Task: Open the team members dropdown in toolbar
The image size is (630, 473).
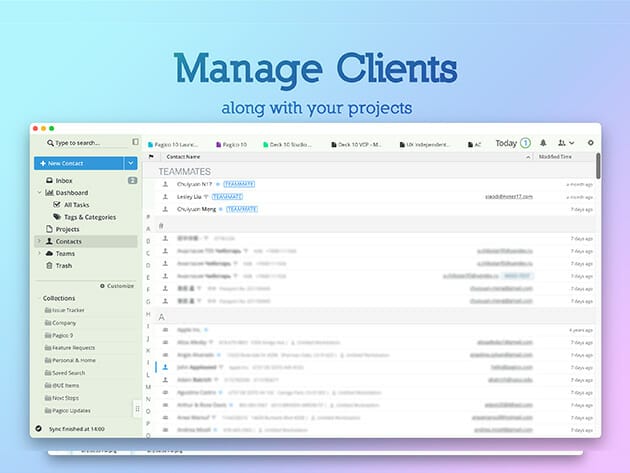Action: (566, 143)
